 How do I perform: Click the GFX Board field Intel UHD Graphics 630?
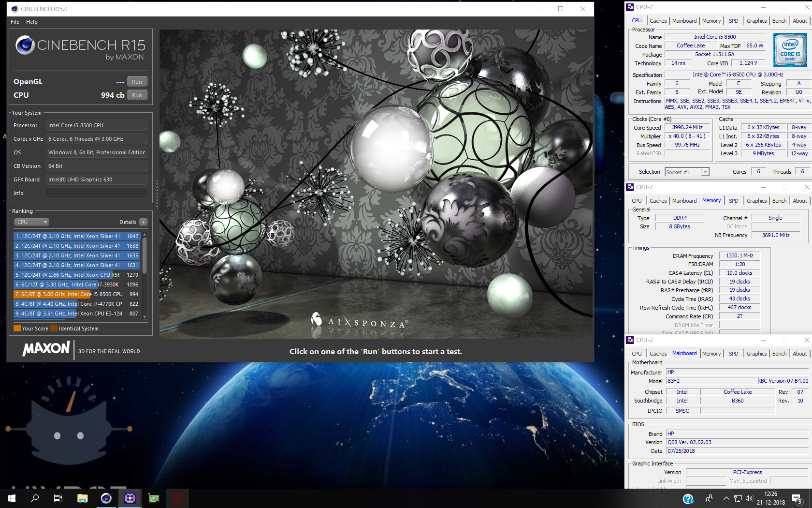tap(97, 179)
